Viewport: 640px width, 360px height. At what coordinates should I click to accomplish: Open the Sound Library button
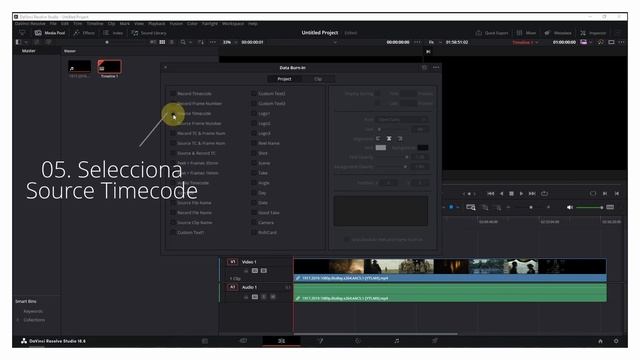(149, 33)
